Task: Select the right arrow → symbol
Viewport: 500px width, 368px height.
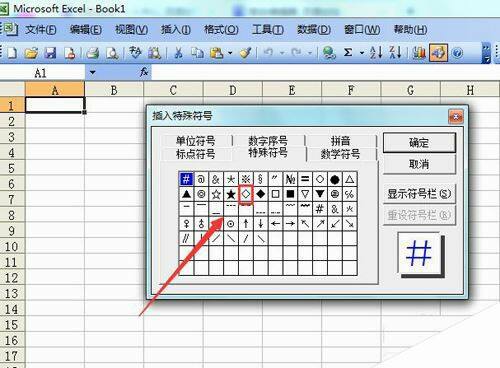Action: point(290,224)
